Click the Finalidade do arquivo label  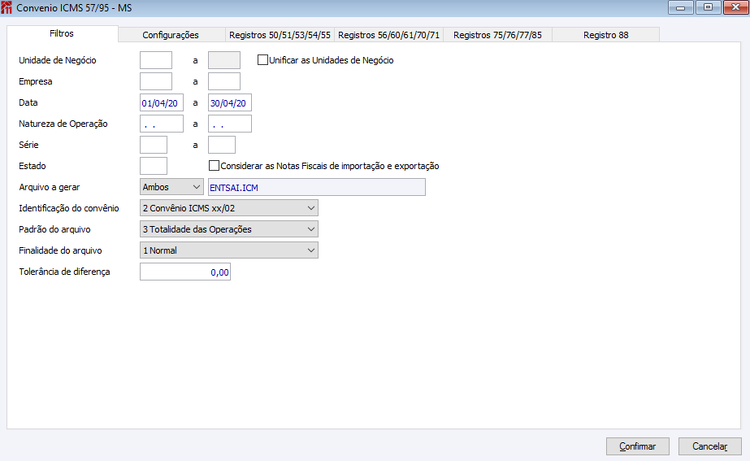pyautogui.click(x=60, y=250)
